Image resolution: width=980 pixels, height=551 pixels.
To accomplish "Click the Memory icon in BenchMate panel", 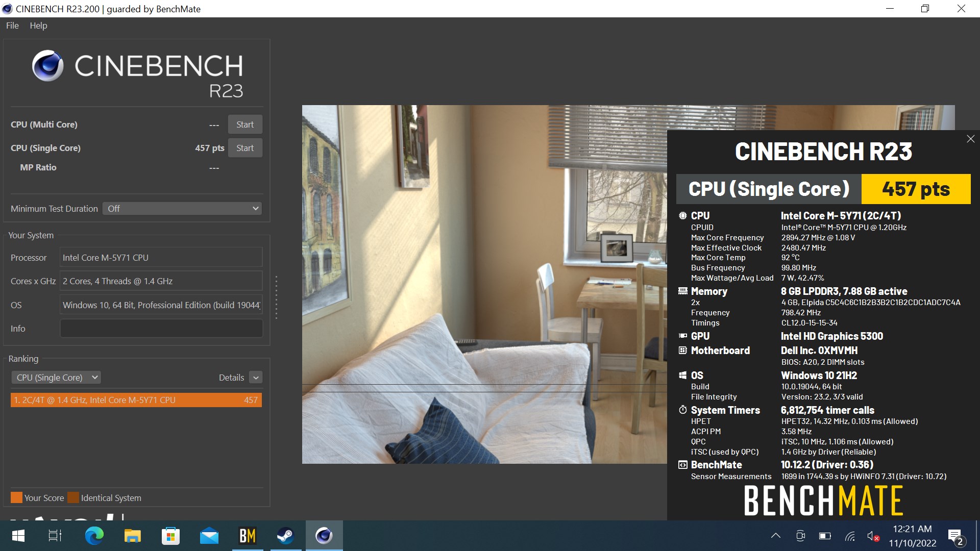I will click(682, 291).
